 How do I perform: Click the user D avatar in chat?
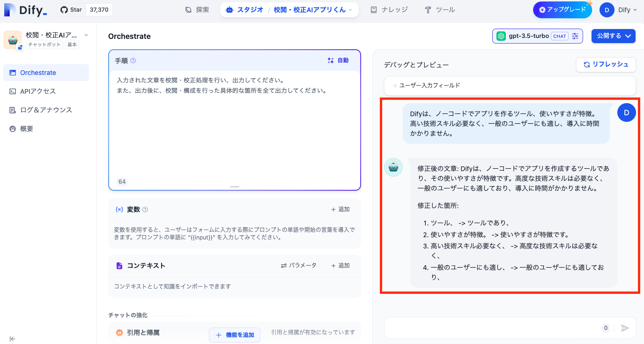(627, 112)
